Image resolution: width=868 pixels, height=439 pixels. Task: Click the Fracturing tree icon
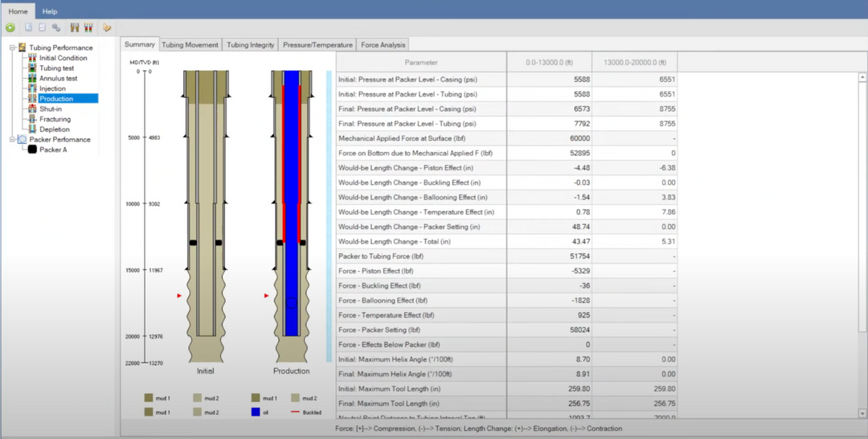[32, 119]
